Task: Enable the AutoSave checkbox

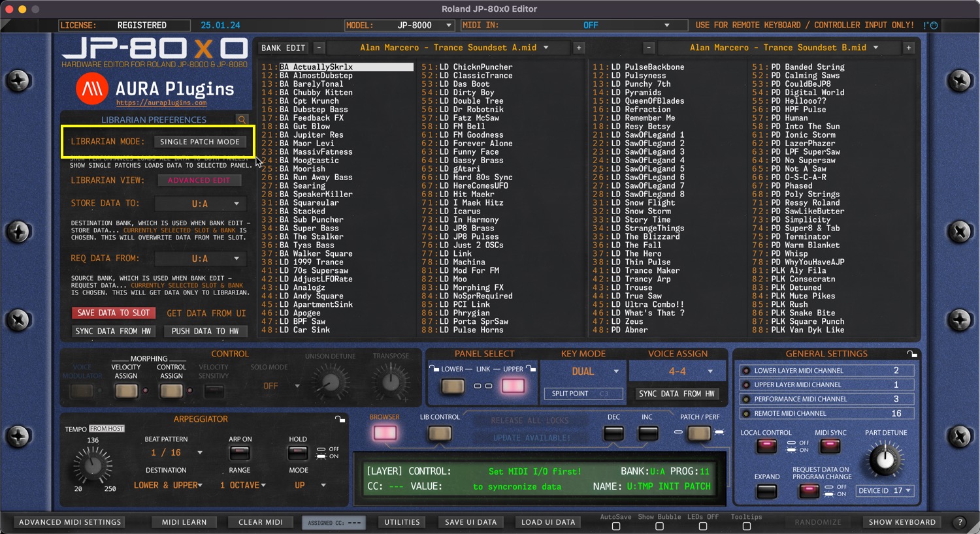Action: point(615,525)
